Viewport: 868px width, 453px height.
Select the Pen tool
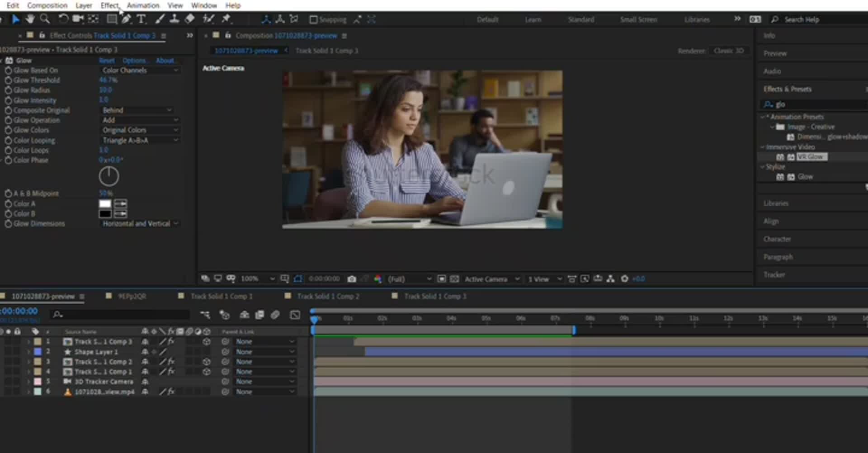tap(126, 19)
